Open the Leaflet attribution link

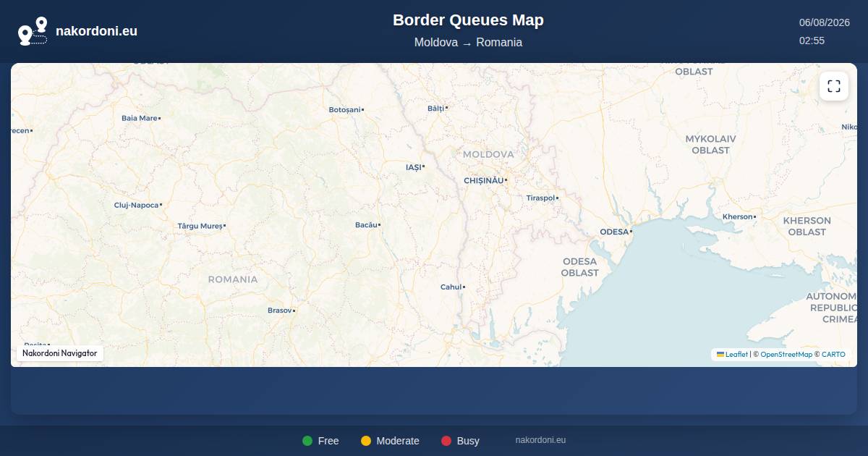(x=732, y=355)
